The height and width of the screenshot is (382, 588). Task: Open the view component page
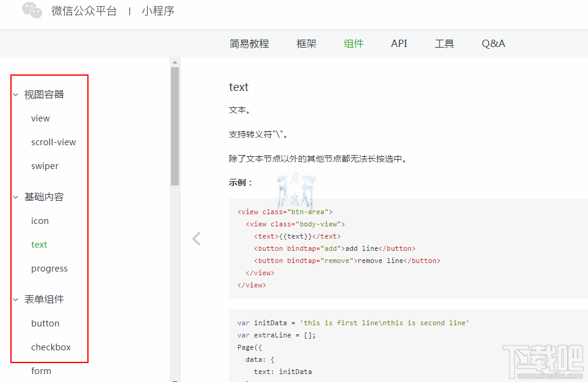click(40, 118)
